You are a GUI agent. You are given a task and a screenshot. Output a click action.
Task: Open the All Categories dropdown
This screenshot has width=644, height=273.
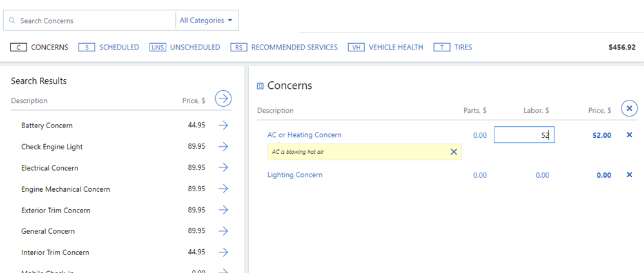click(206, 21)
